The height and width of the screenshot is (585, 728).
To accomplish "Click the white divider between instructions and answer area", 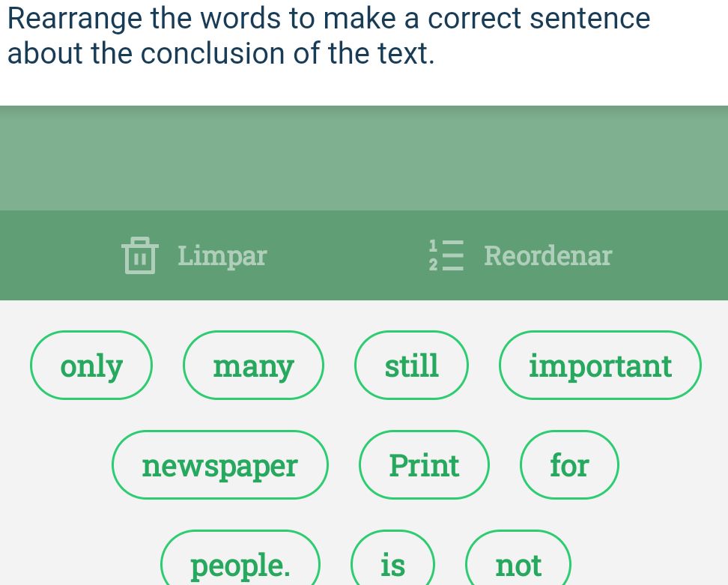I will [364, 90].
